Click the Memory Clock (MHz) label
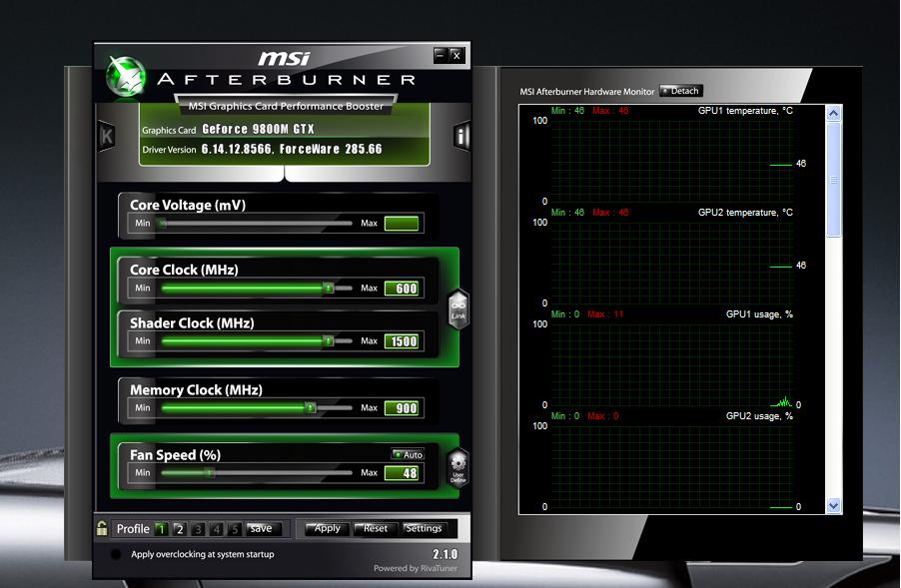This screenshot has height=588, width=901. click(x=196, y=390)
